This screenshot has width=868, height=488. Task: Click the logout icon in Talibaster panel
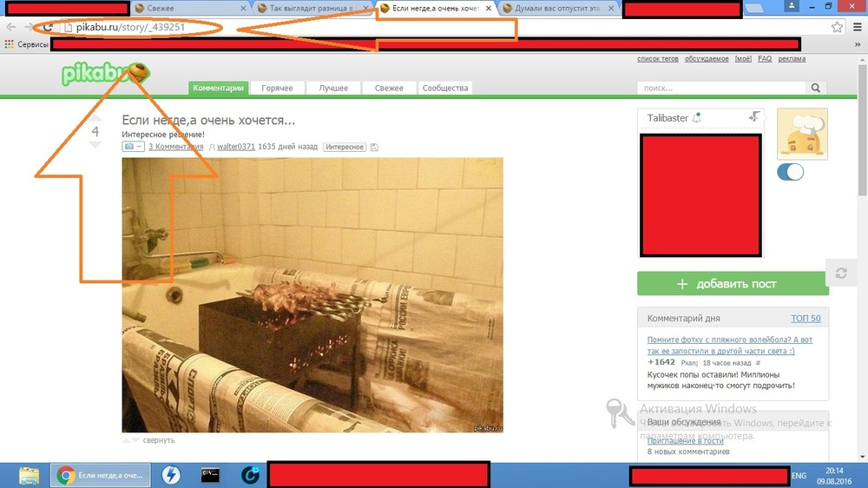(x=754, y=116)
